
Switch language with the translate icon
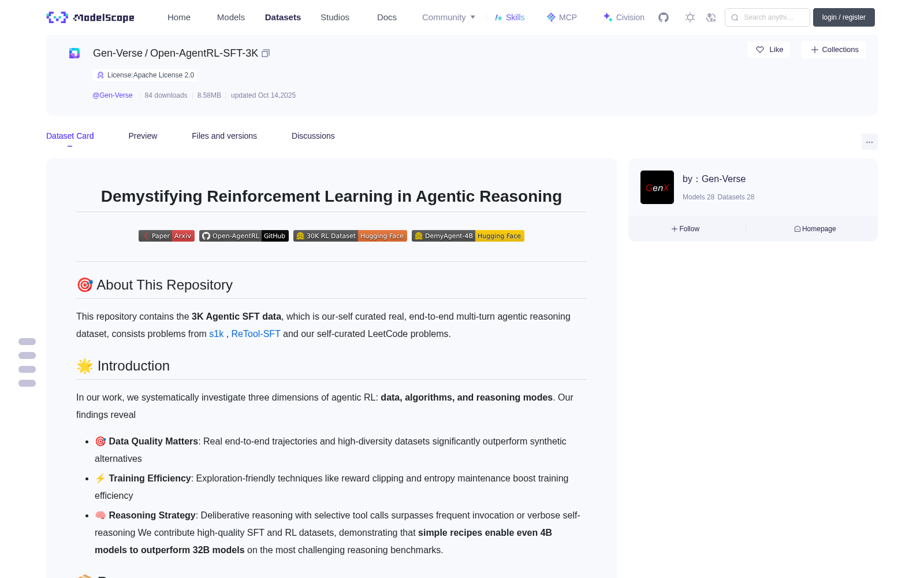(711, 17)
